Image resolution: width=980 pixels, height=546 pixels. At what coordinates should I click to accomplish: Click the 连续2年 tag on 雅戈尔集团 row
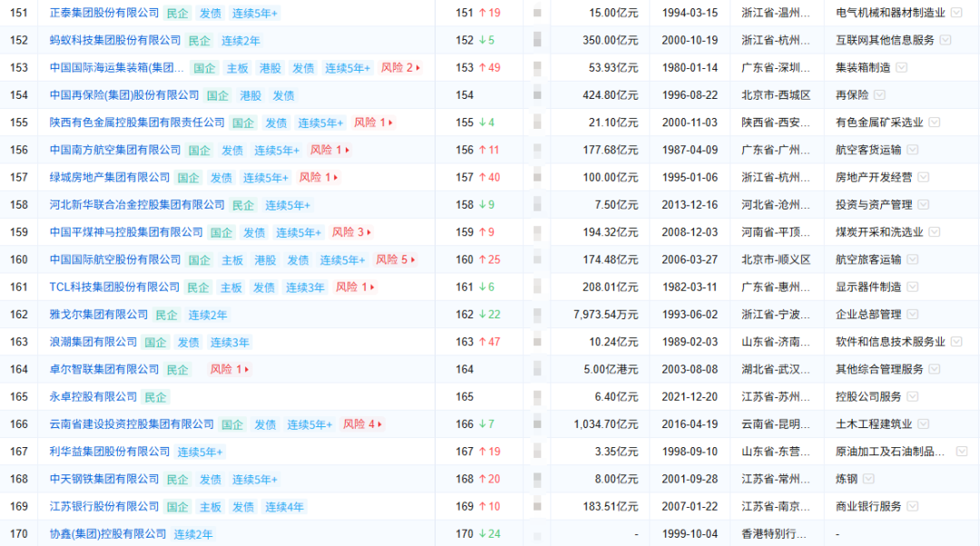pos(208,315)
